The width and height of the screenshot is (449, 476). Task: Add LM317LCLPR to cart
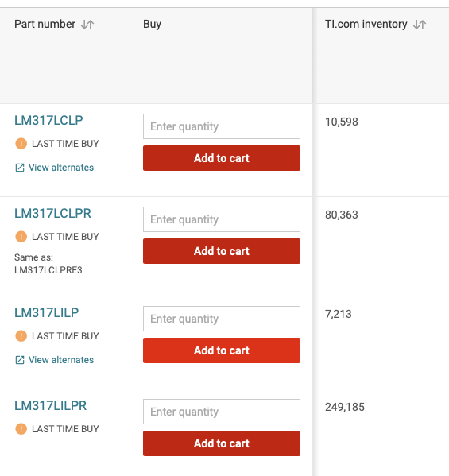point(222,251)
